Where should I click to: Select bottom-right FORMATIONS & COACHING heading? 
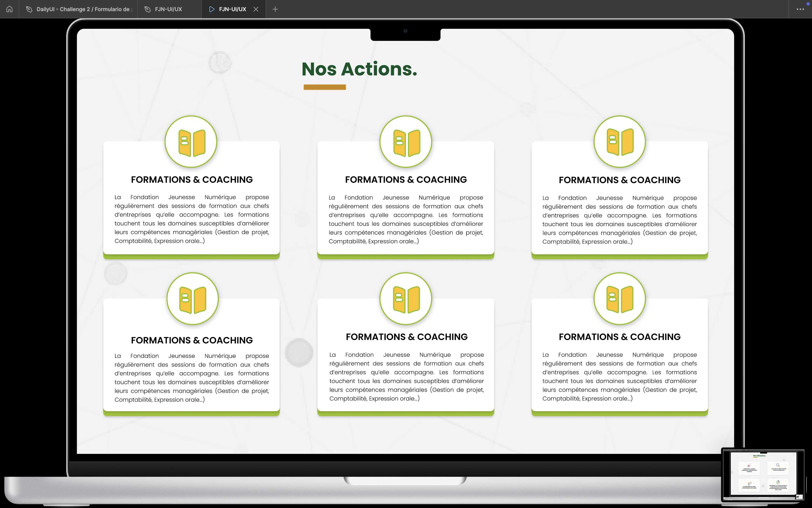pyautogui.click(x=619, y=337)
